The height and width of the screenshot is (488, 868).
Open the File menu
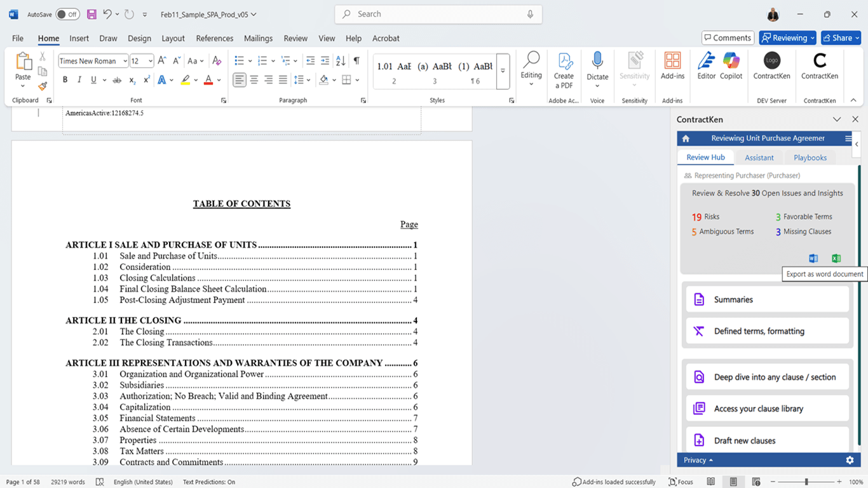(x=18, y=38)
